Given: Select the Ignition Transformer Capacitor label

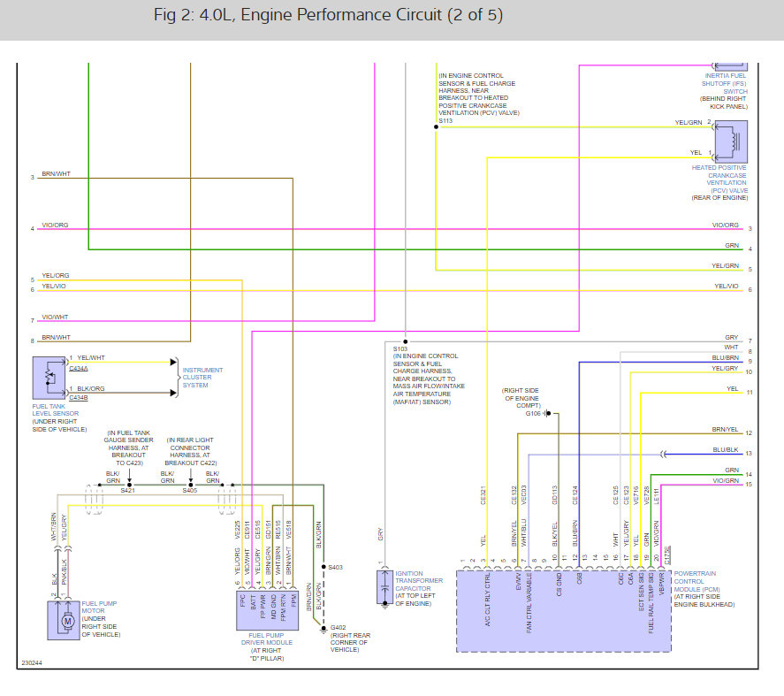Looking at the screenshot, I should click(x=419, y=581).
